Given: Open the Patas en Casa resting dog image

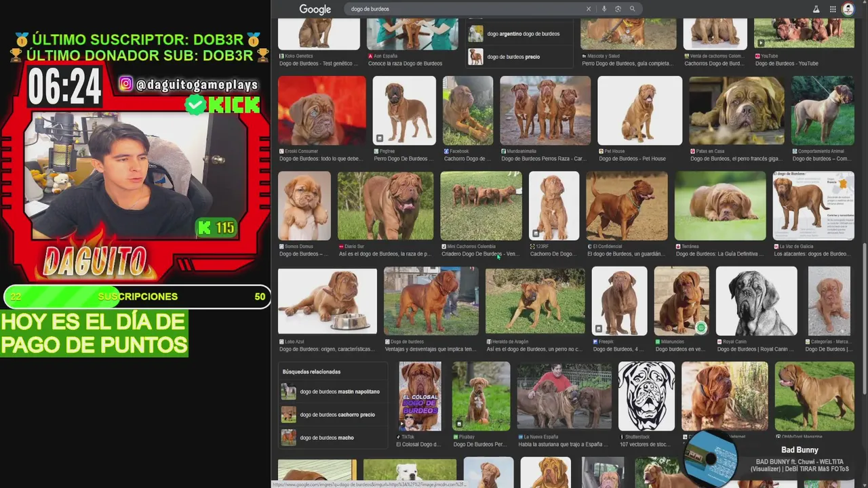Looking at the screenshot, I should 736,110.
